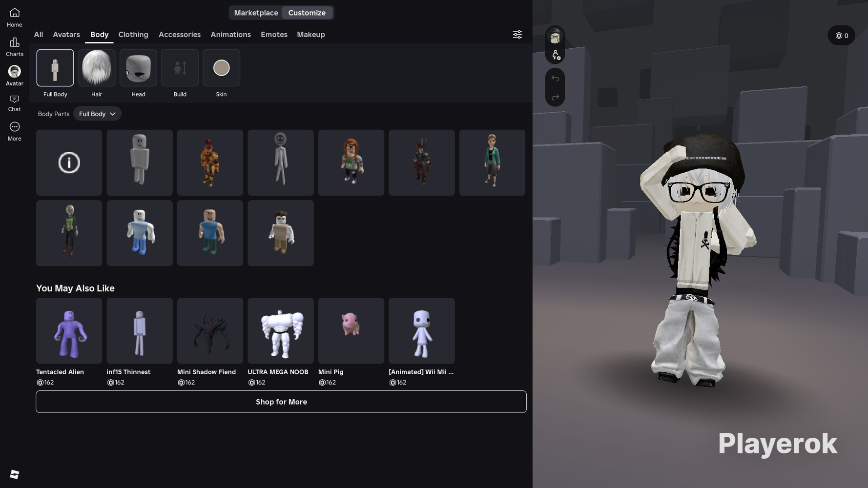The width and height of the screenshot is (868, 488).
Task: Click the info tile in body grid
Action: [69, 163]
